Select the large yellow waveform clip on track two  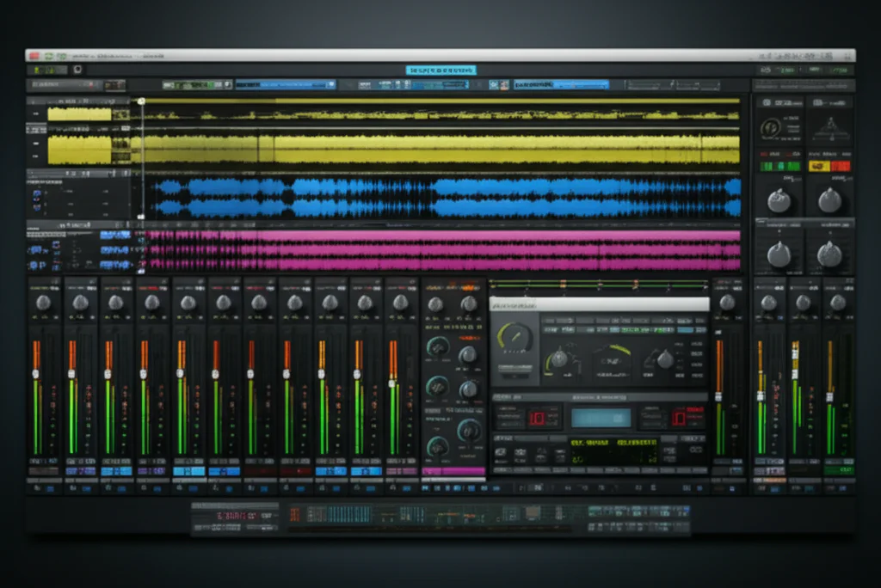coord(440,150)
